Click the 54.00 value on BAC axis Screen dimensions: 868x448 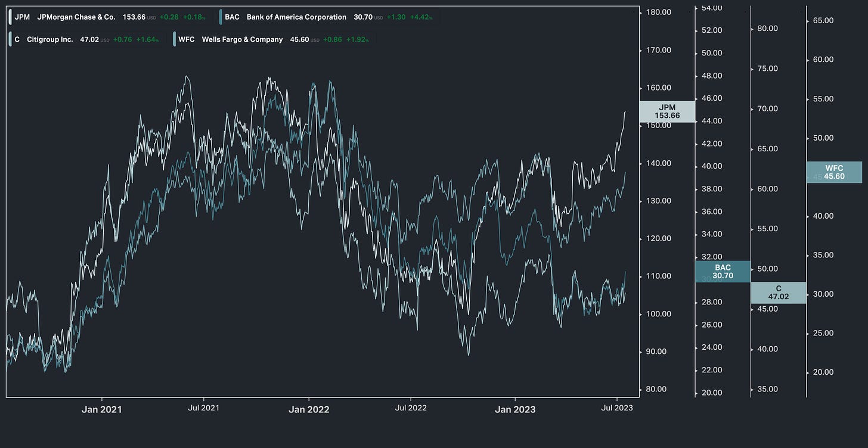click(x=712, y=8)
